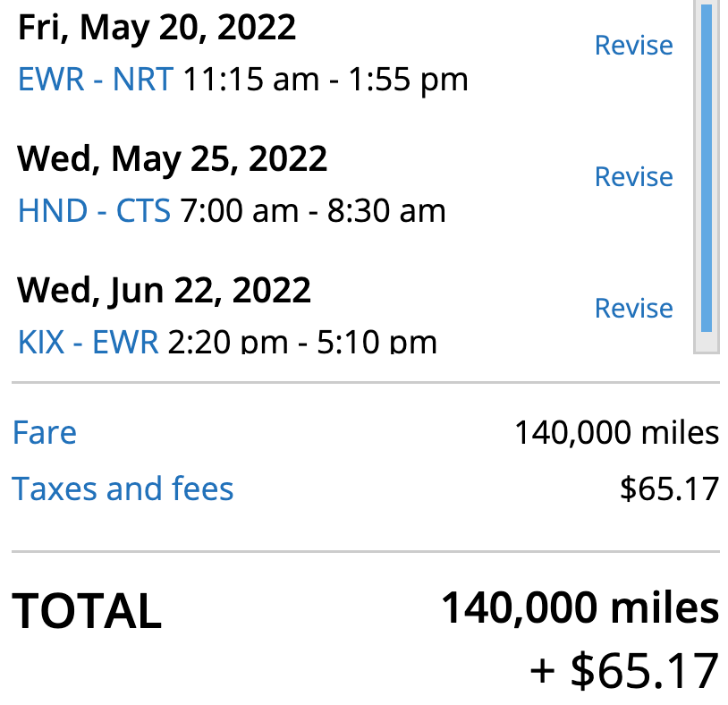Open the KIX - EWR route link
The width and height of the screenshot is (728, 705).
pyautogui.click(x=86, y=341)
